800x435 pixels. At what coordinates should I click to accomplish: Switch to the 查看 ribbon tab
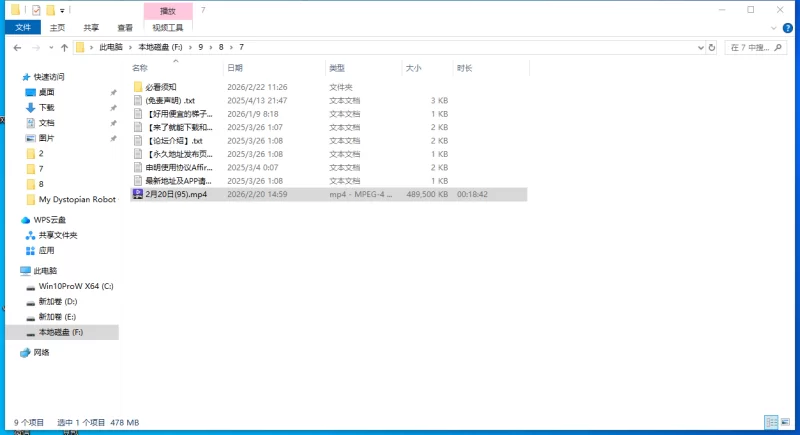[125, 28]
